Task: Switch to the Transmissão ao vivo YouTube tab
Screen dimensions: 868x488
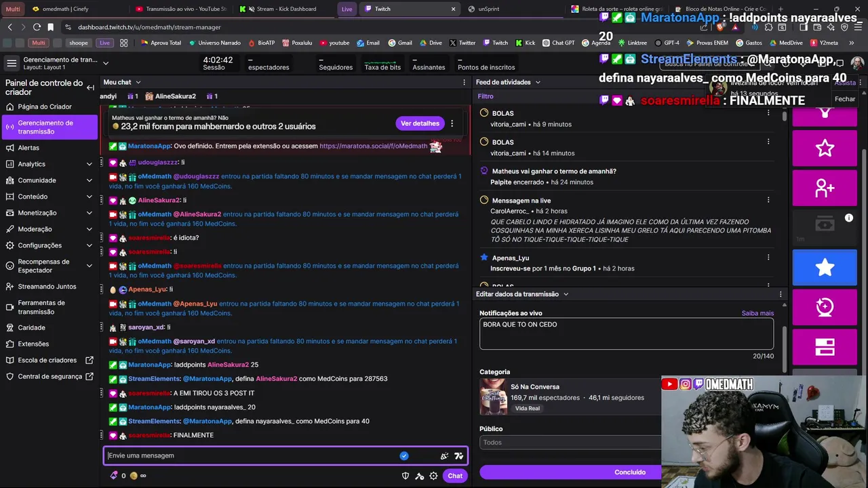Action: 180,9
